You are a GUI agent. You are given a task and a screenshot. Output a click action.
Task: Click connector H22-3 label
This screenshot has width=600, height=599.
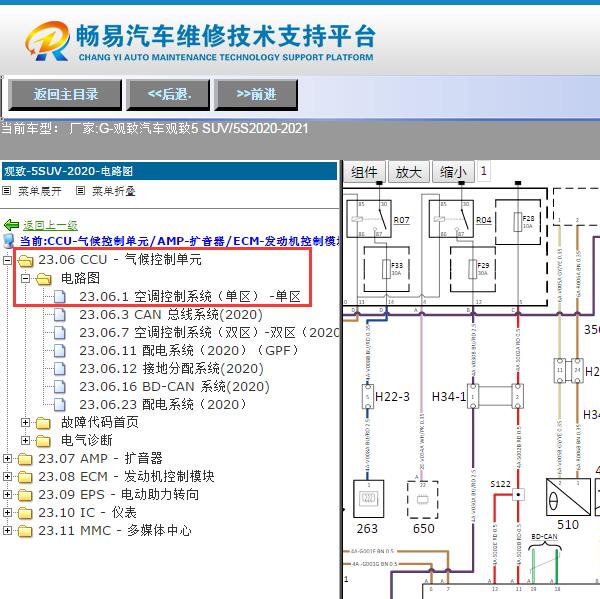tap(392, 397)
